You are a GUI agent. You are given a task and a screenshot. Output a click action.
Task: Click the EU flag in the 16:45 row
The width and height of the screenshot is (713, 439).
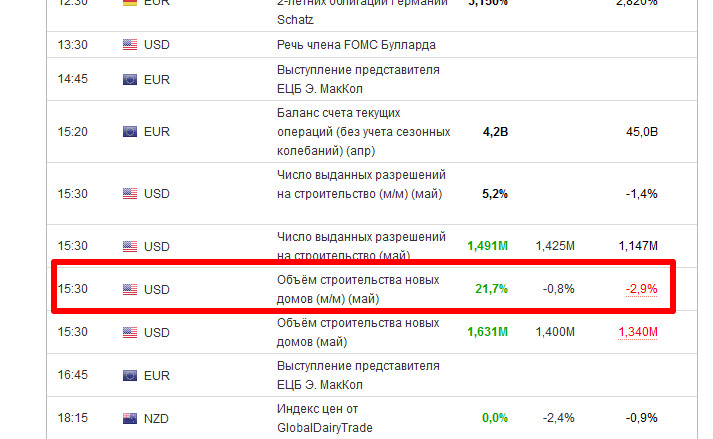[130, 375]
